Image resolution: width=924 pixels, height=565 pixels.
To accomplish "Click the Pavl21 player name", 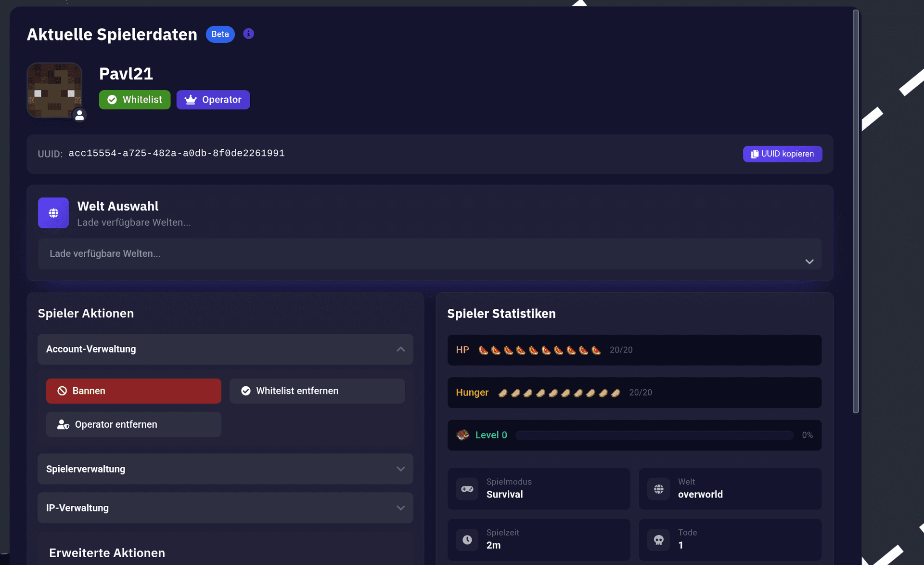I will tap(126, 74).
